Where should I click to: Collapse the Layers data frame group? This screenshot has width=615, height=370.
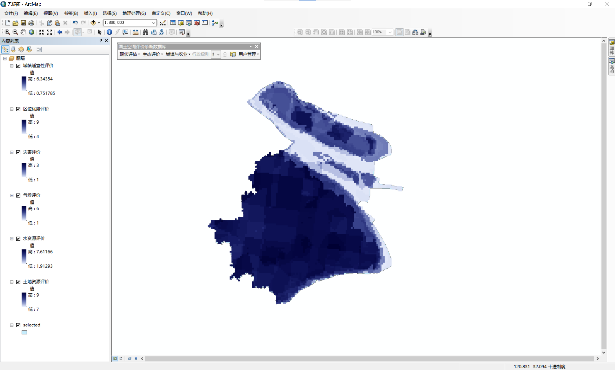point(5,58)
